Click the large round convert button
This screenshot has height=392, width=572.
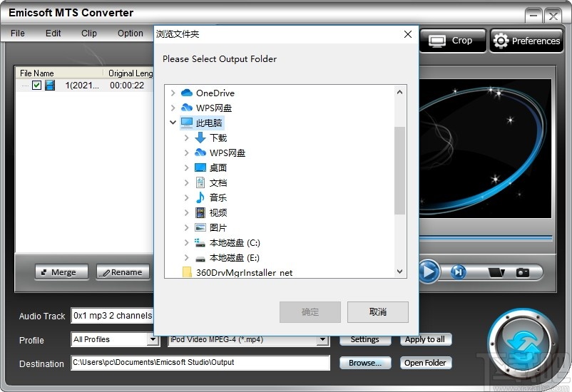tap(524, 344)
